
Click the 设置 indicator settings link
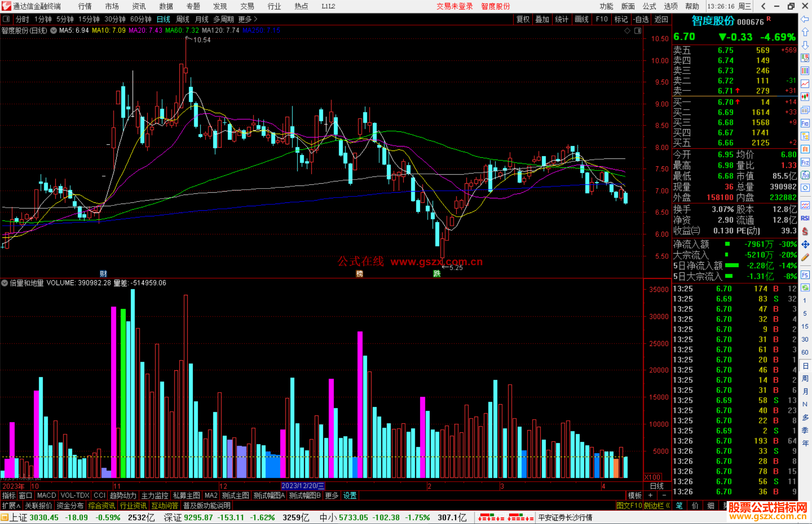[350, 495]
